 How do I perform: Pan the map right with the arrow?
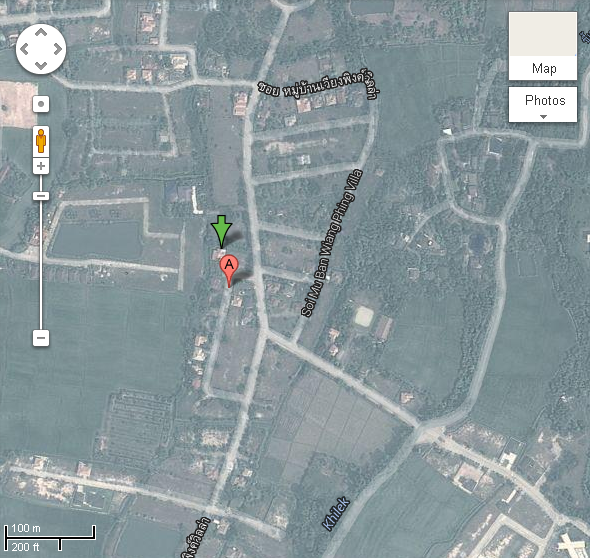[58, 49]
